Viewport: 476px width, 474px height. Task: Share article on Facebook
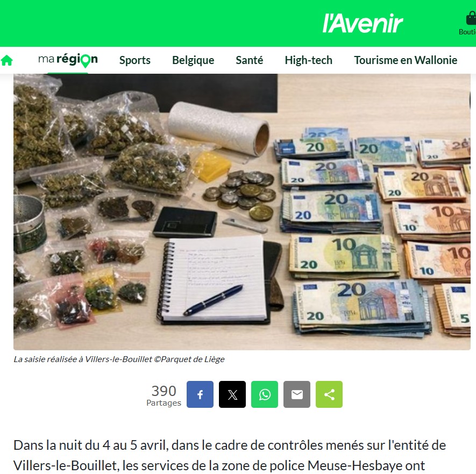point(200,394)
